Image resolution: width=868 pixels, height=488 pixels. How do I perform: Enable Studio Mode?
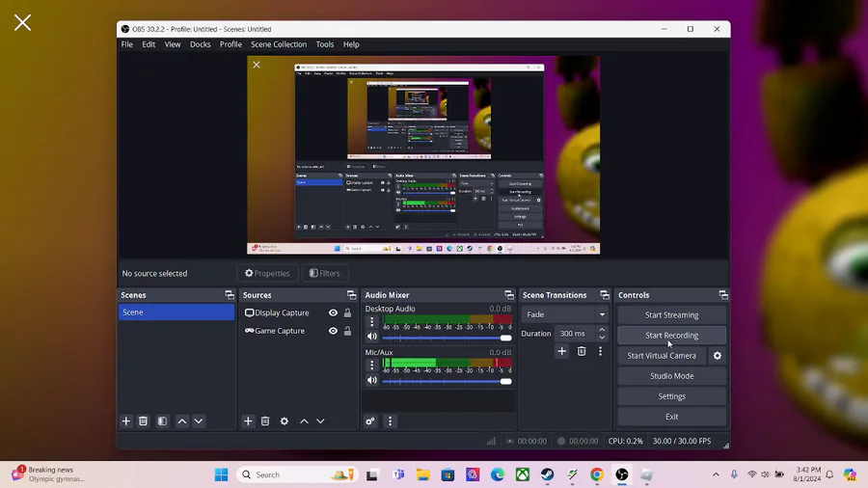[x=671, y=376]
